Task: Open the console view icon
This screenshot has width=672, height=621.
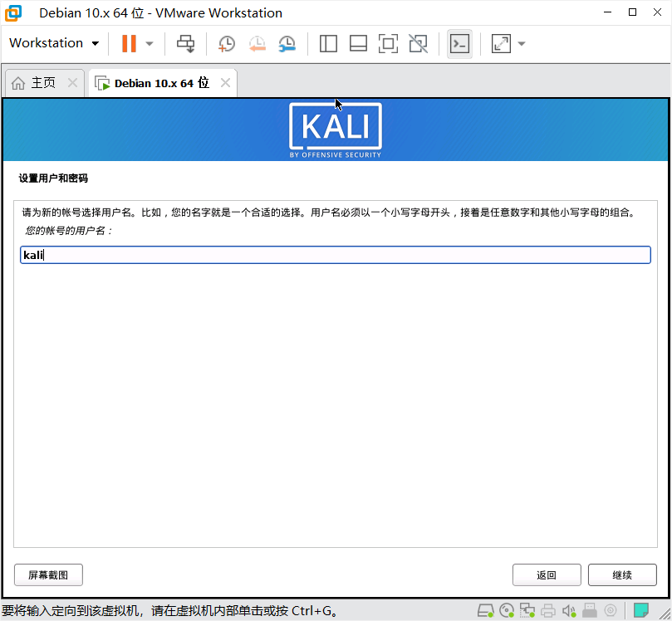Action: [459, 44]
